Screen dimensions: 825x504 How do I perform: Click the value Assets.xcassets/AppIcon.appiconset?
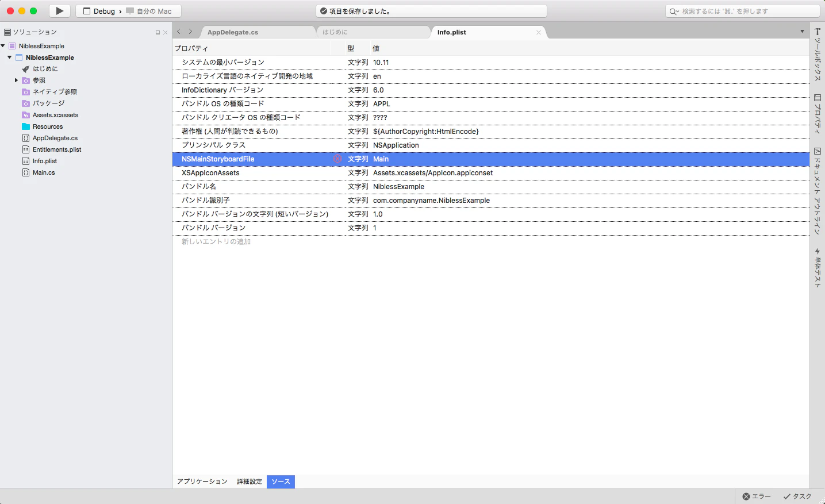[433, 173]
